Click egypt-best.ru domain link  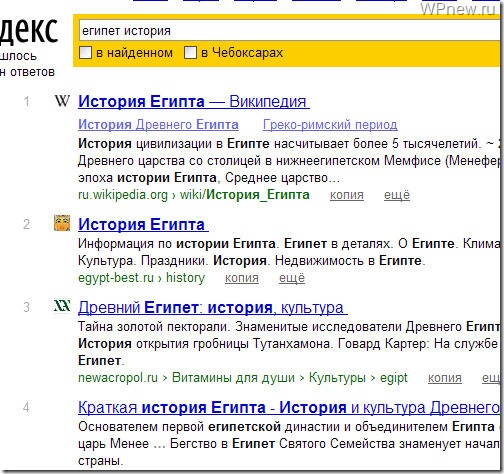(x=116, y=278)
